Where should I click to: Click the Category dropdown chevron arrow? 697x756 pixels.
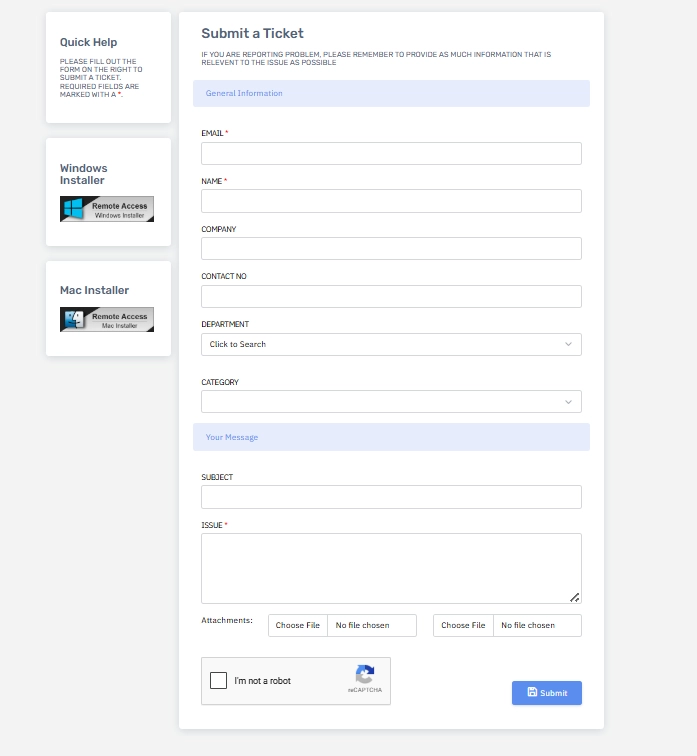568,402
